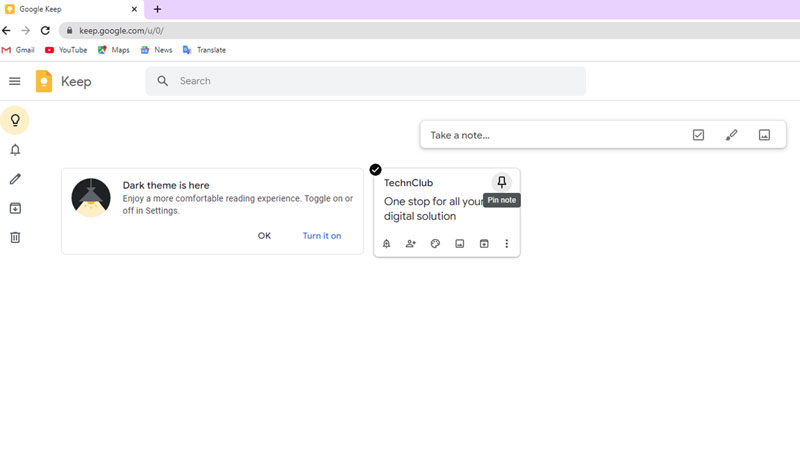Open the Keep main menu hamburger
This screenshot has width=800, height=450.
tap(15, 81)
